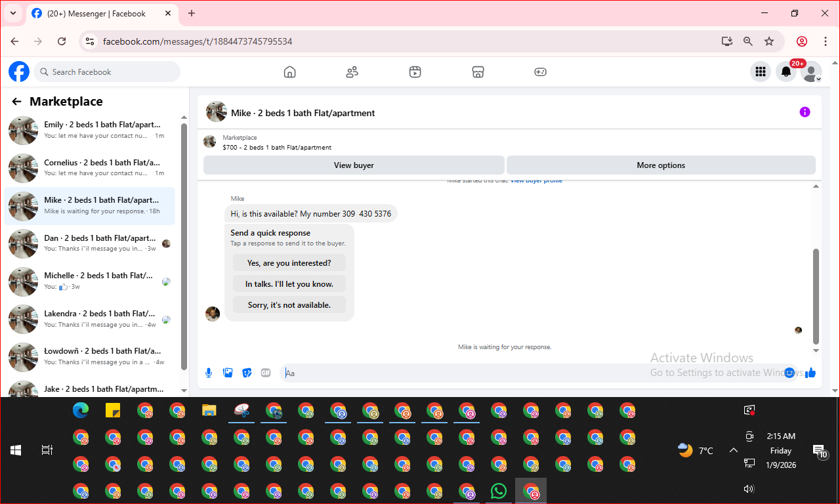Viewport: 840px width, 504px height.
Task: Choose a sticker with the sticker icon
Action: [247, 373]
